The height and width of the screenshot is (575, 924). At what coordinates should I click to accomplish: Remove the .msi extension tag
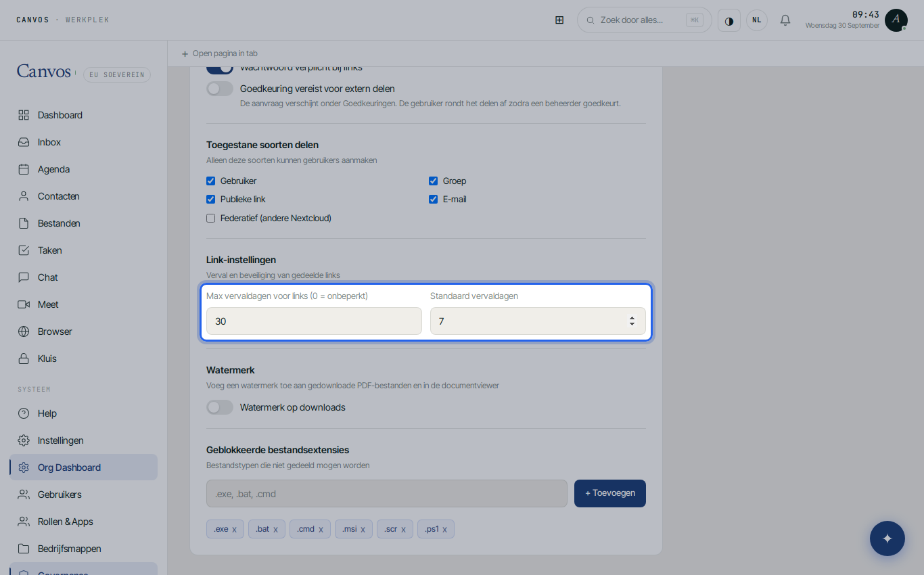(363, 530)
